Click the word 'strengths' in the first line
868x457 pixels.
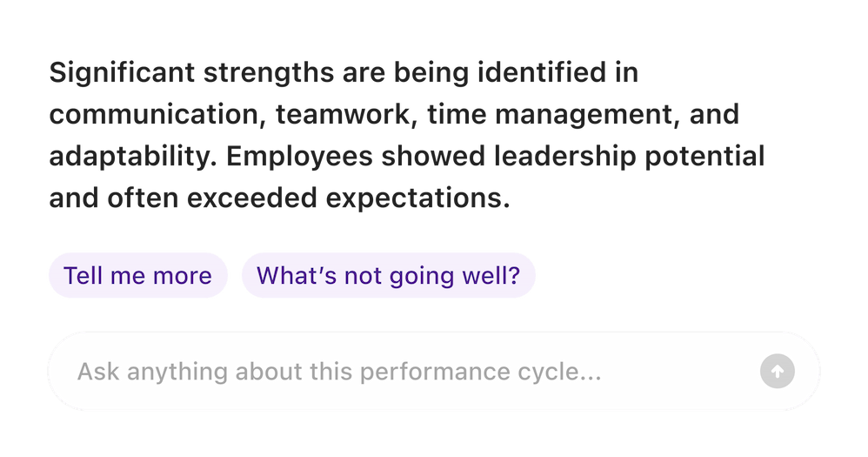pyautogui.click(x=269, y=73)
